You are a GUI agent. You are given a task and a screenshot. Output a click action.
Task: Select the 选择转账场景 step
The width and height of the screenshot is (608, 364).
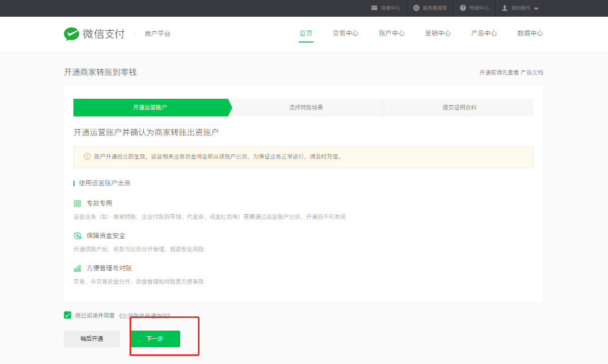306,108
